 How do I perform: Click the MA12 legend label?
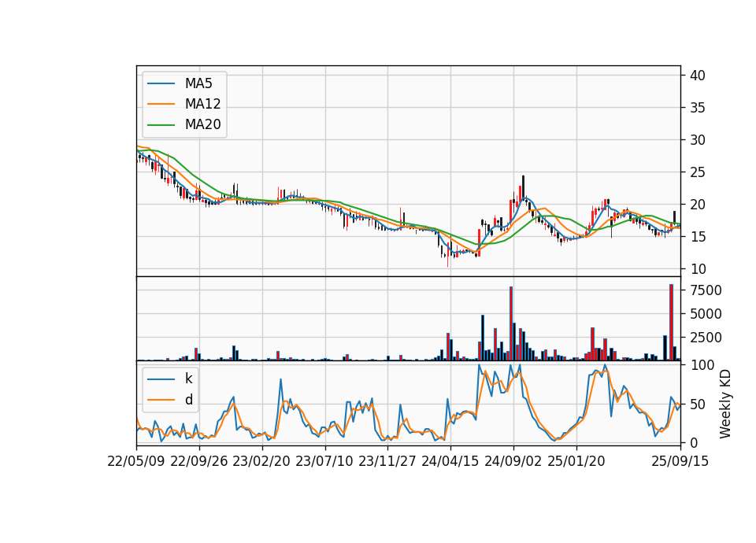(x=202, y=104)
